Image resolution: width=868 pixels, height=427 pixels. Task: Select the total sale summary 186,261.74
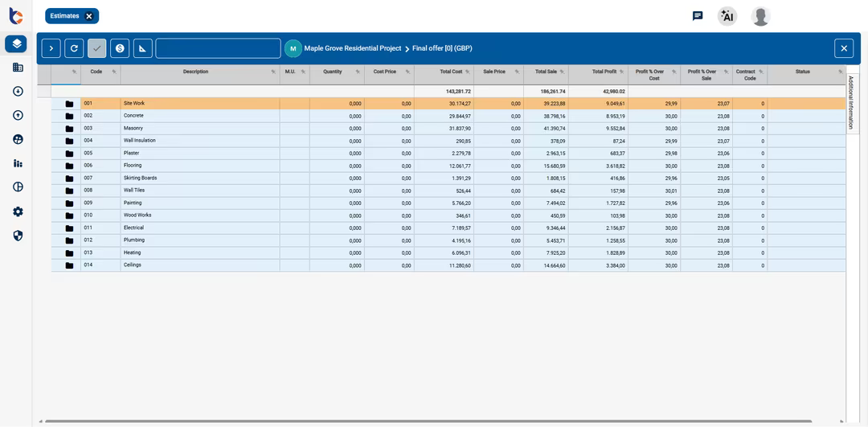552,91
